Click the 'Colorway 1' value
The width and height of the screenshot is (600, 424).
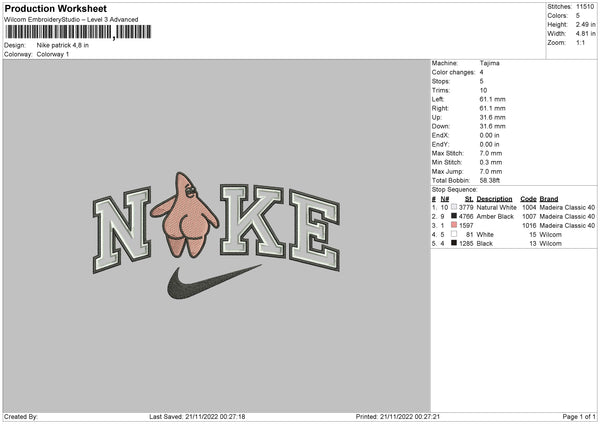coord(53,54)
